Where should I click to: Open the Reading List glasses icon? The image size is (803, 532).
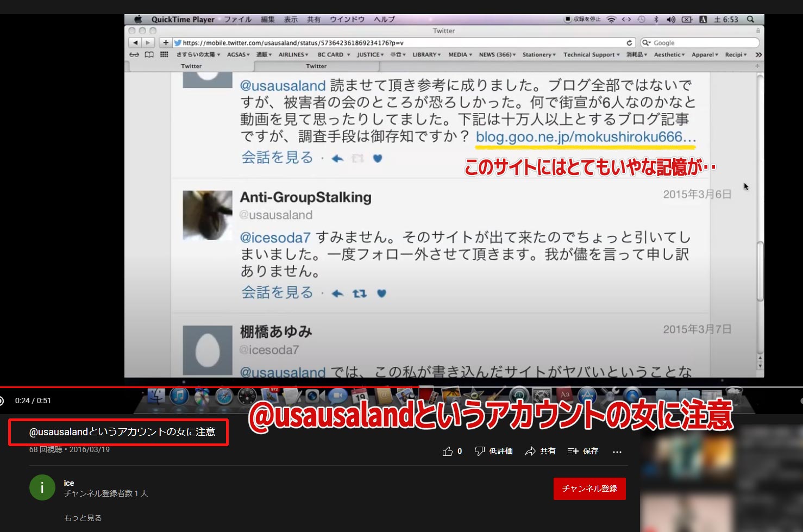[x=134, y=54]
